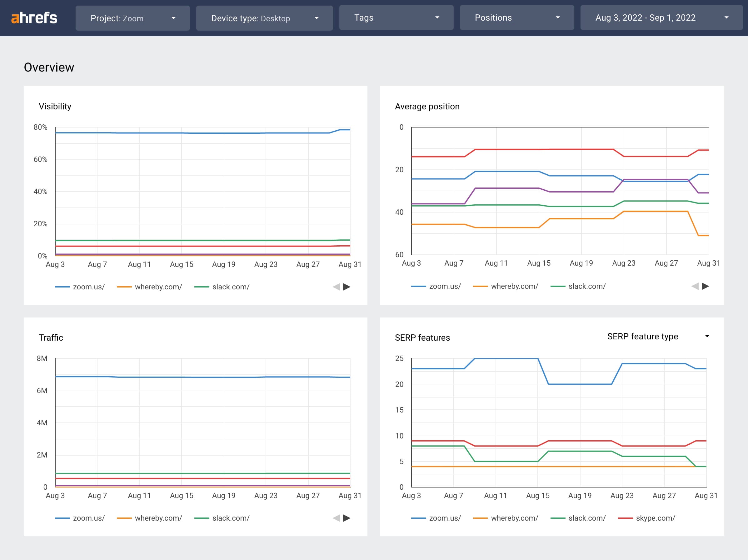Open the Device type: Desktop dropdown
The image size is (748, 560).
(x=264, y=18)
